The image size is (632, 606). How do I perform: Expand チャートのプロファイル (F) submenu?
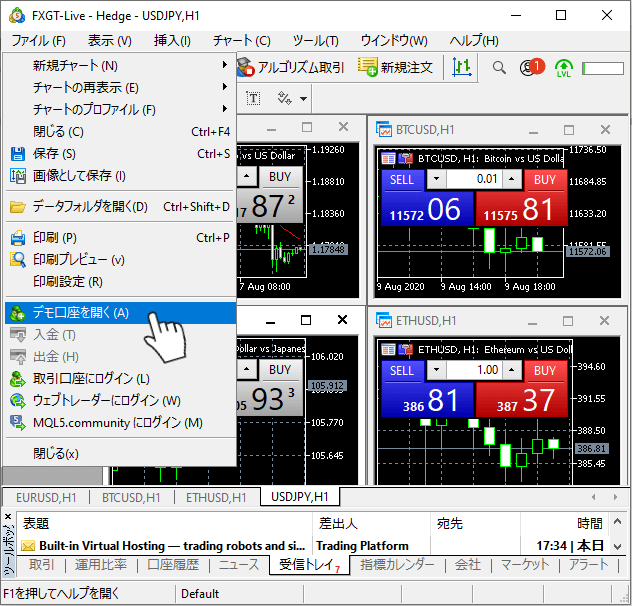click(121, 109)
